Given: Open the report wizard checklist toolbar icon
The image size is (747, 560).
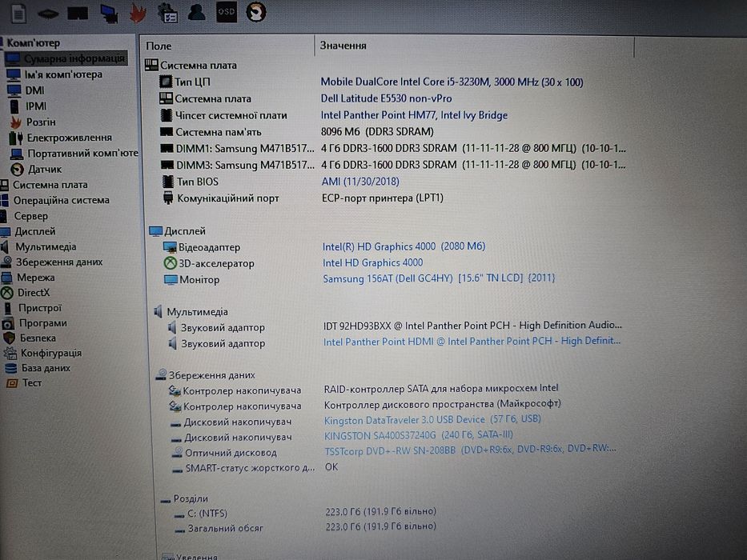Looking at the screenshot, I should [167, 13].
